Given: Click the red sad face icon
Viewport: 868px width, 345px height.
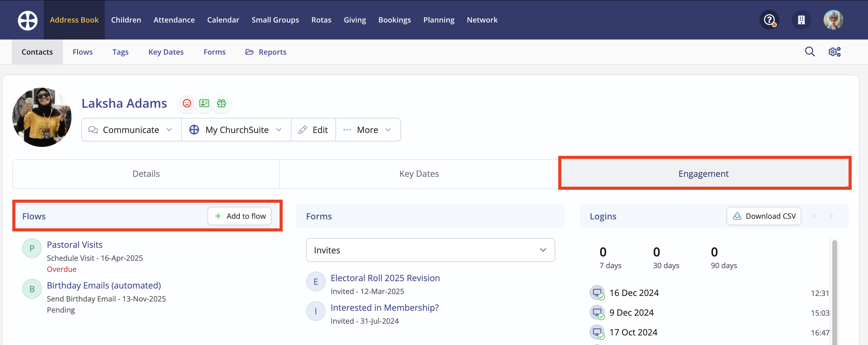Looking at the screenshot, I should (x=187, y=103).
